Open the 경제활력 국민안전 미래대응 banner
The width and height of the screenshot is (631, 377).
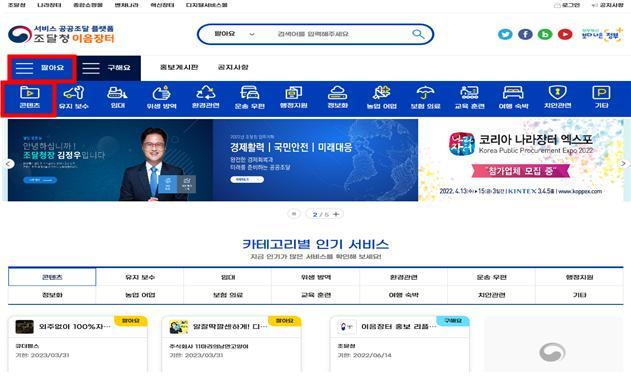coord(316,160)
